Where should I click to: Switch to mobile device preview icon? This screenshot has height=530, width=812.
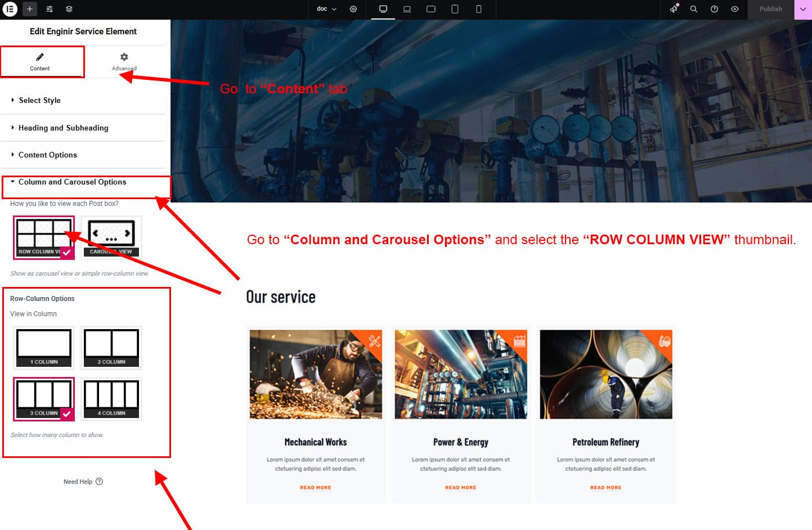pos(478,9)
